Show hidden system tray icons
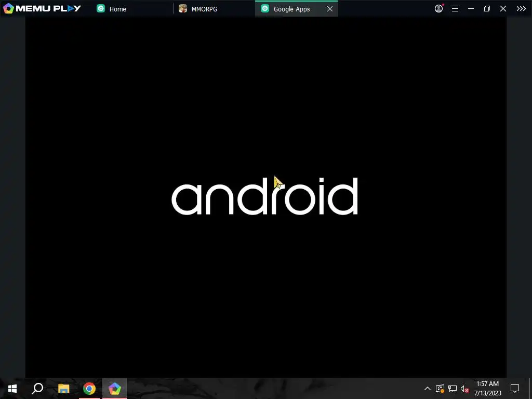Image resolution: width=532 pixels, height=399 pixels. pyautogui.click(x=428, y=389)
